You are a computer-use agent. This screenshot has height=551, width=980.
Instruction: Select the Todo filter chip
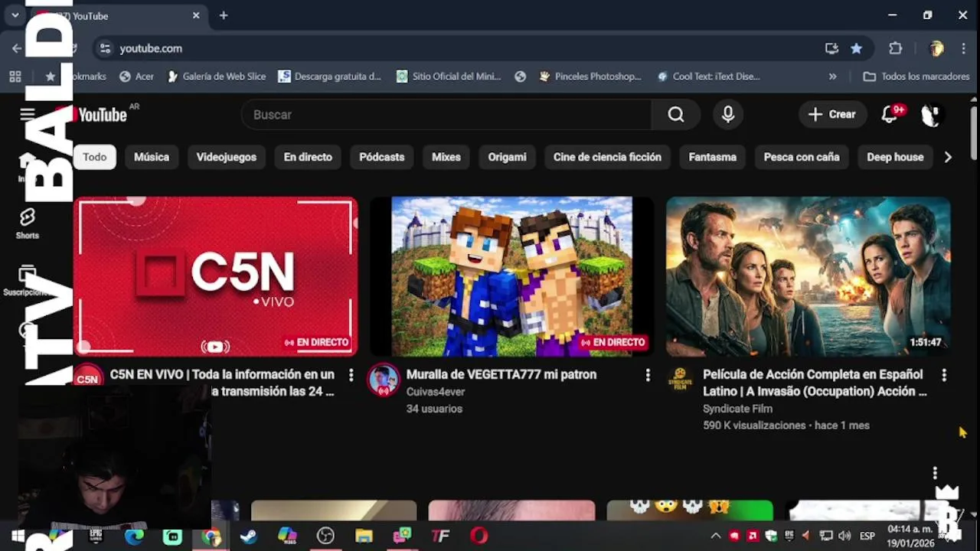95,157
